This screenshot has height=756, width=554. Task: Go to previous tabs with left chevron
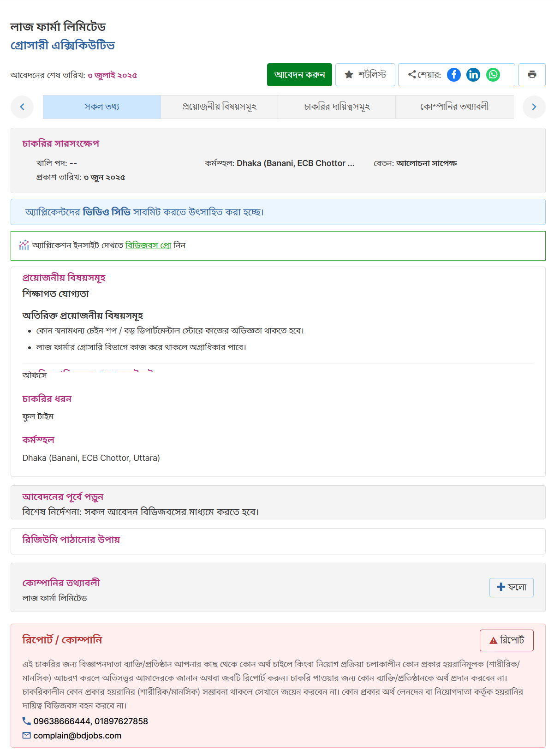(x=22, y=107)
